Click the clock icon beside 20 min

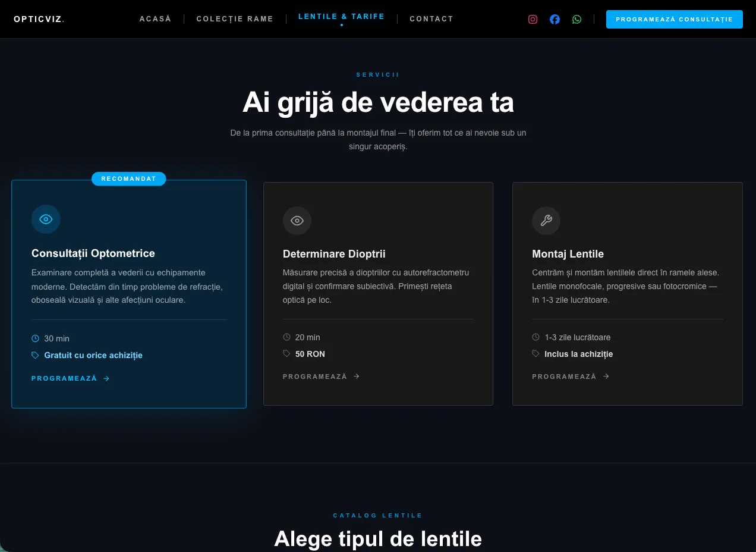[x=286, y=337]
